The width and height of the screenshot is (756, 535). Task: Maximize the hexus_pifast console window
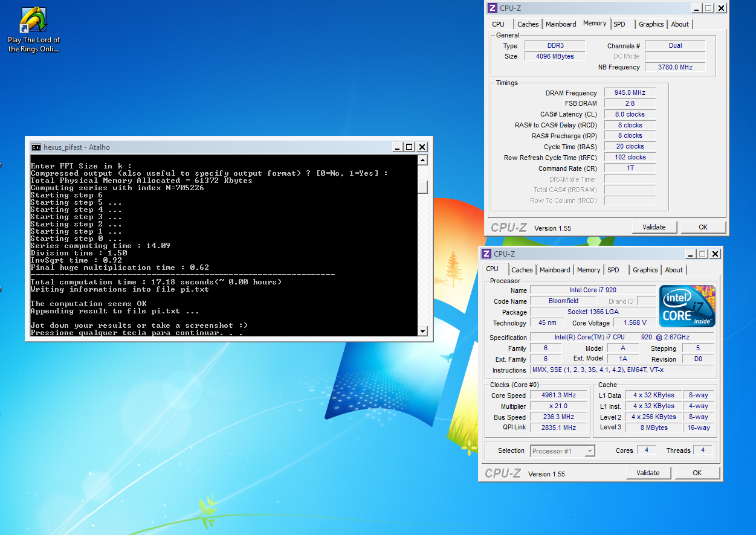pyautogui.click(x=409, y=147)
